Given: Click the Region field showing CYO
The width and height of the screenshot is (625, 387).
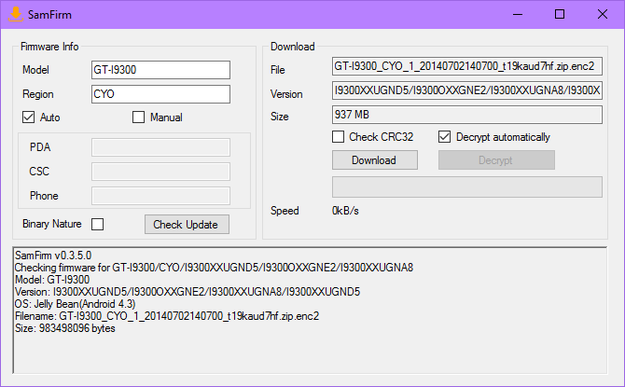Looking at the screenshot, I should point(161,94).
